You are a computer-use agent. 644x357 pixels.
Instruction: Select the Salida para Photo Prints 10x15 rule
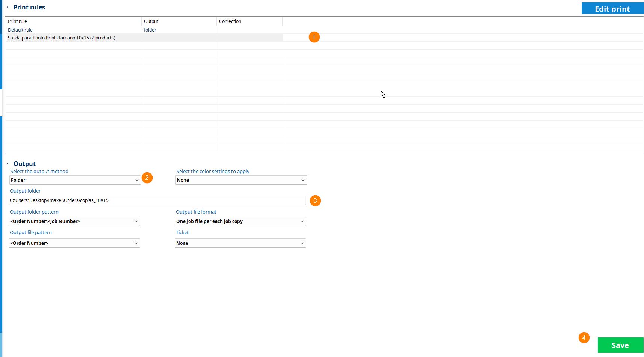[x=144, y=38]
